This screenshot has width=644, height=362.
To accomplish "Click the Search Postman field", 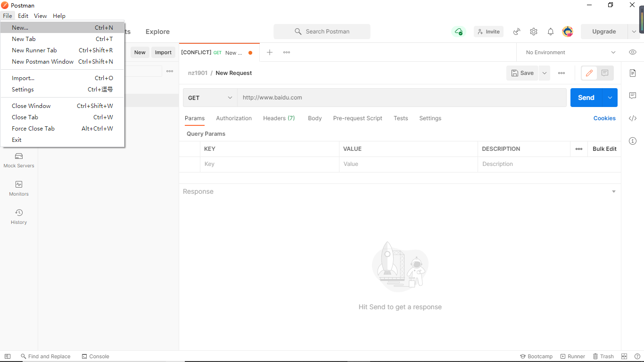I will [322, 32].
